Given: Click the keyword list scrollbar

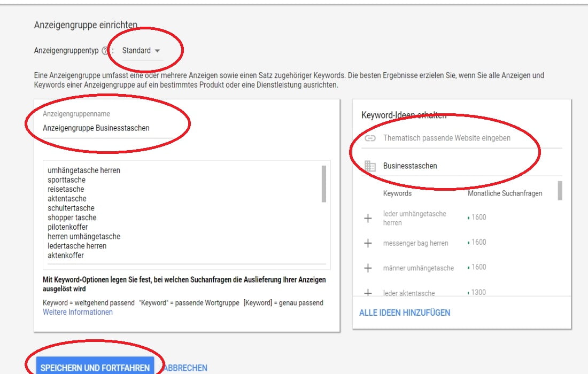Looking at the screenshot, I should tap(324, 184).
